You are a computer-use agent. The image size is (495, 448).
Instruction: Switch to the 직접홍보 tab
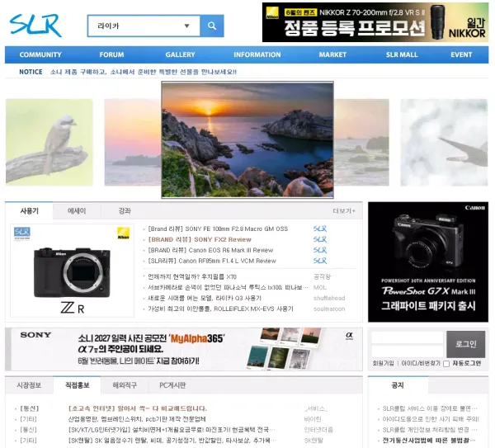point(77,385)
